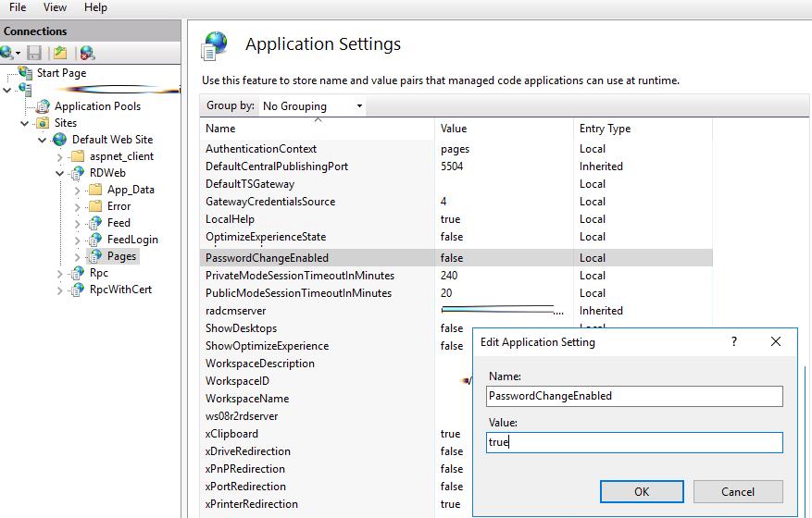Open the Application Pools node

(97, 106)
